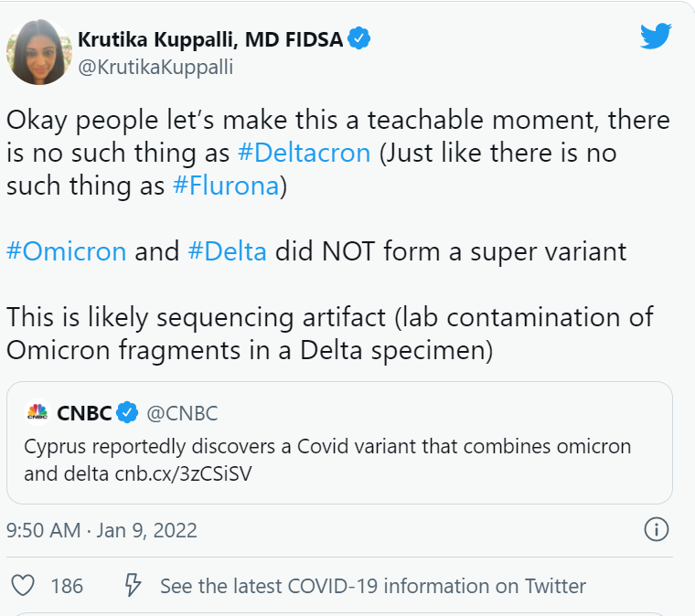Viewport: 695px width, 616px height.
Task: Open the cnb.cx/3zCSiSV article link
Action: 184,473
